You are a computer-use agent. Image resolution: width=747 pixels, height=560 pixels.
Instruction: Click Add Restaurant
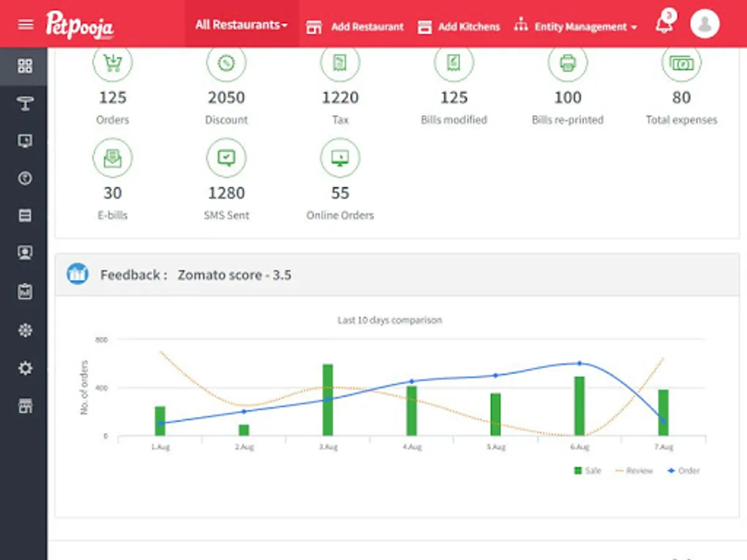point(355,27)
